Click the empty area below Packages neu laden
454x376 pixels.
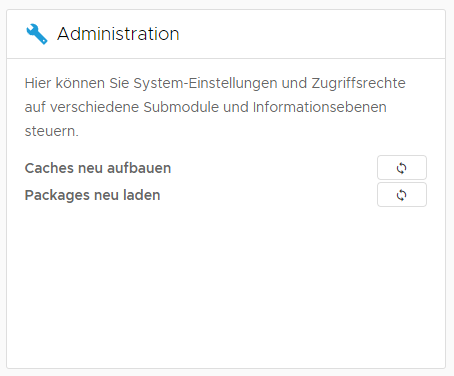pos(226,287)
